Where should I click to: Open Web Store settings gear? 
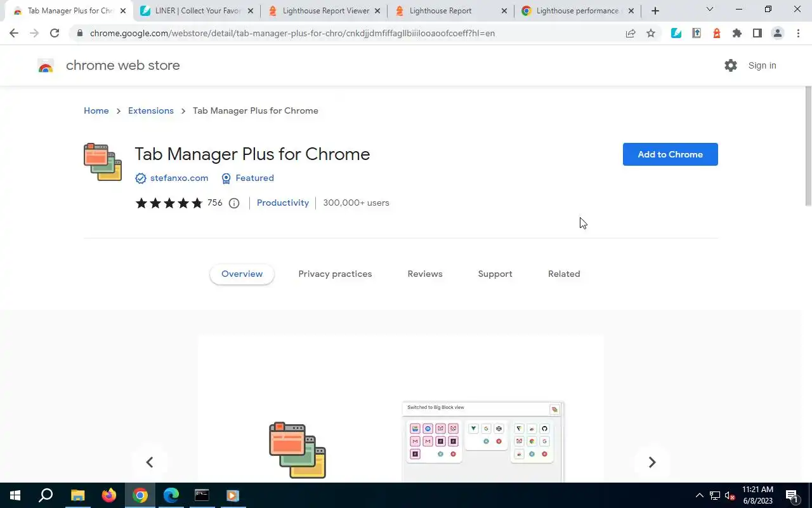pyautogui.click(x=731, y=65)
